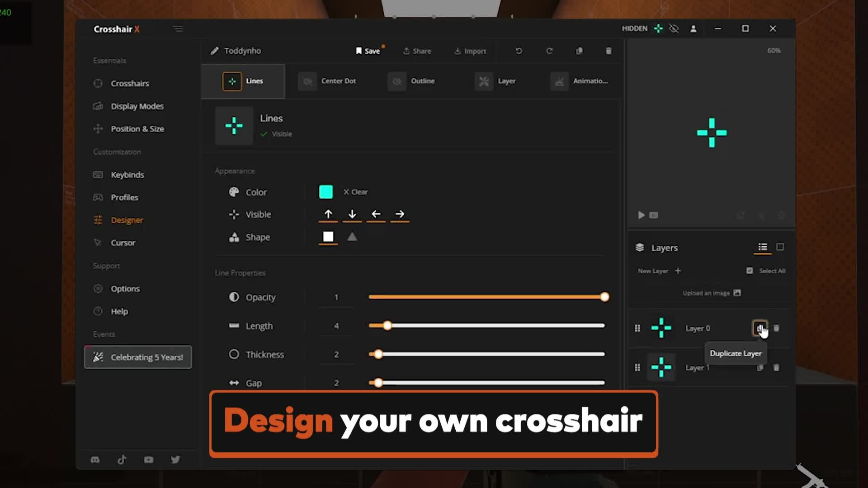868x488 pixels.
Task: Switch layers panel to grid view
Action: tap(780, 247)
